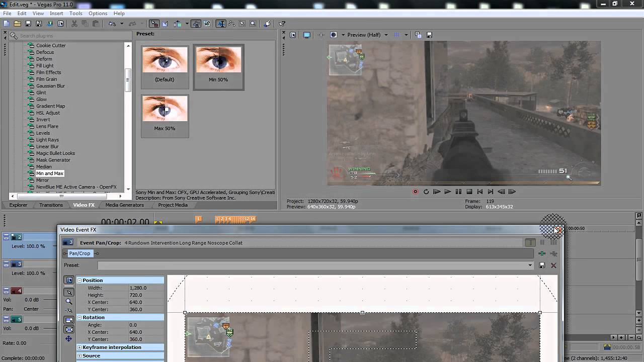Switch to the Explorer tab
The image size is (644, 362).
tap(18, 205)
